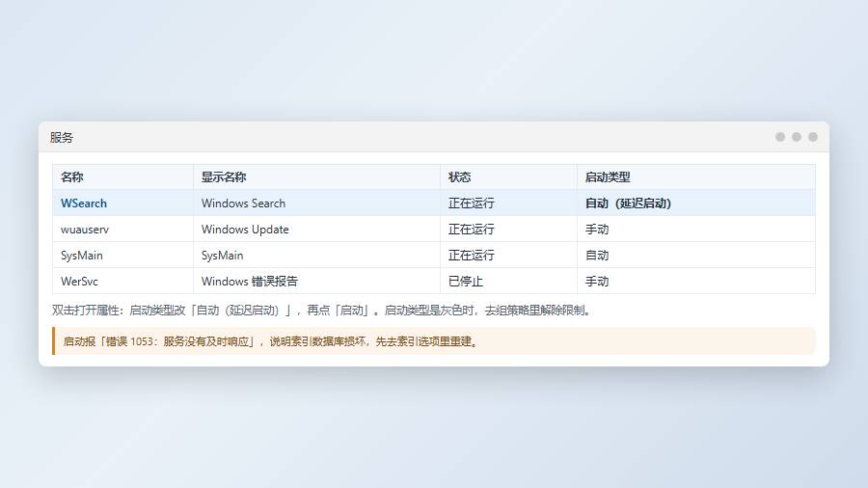This screenshot has width=868, height=488.
Task: Select the WerSvc service name
Action: [79, 281]
